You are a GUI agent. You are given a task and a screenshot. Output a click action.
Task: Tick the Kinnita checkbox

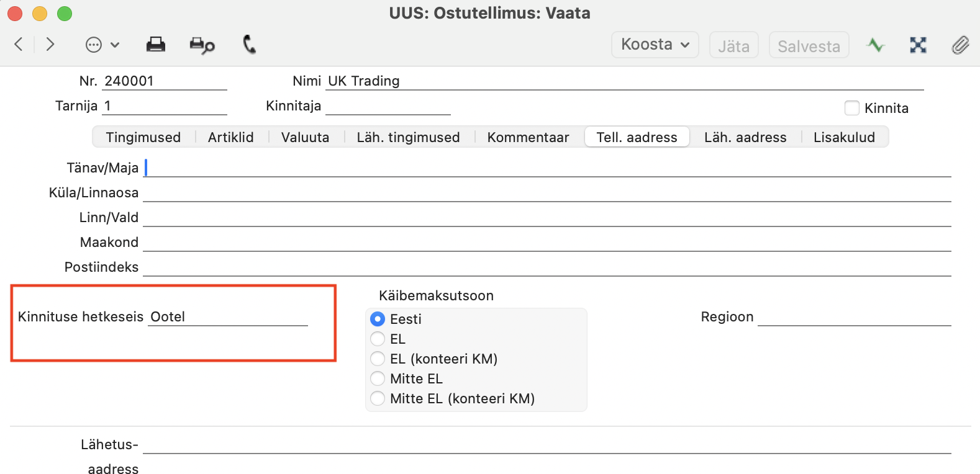click(x=852, y=108)
